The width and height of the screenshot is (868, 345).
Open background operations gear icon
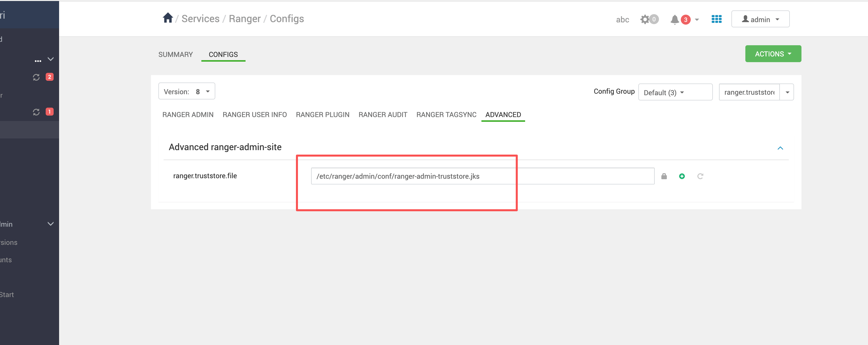tap(645, 19)
